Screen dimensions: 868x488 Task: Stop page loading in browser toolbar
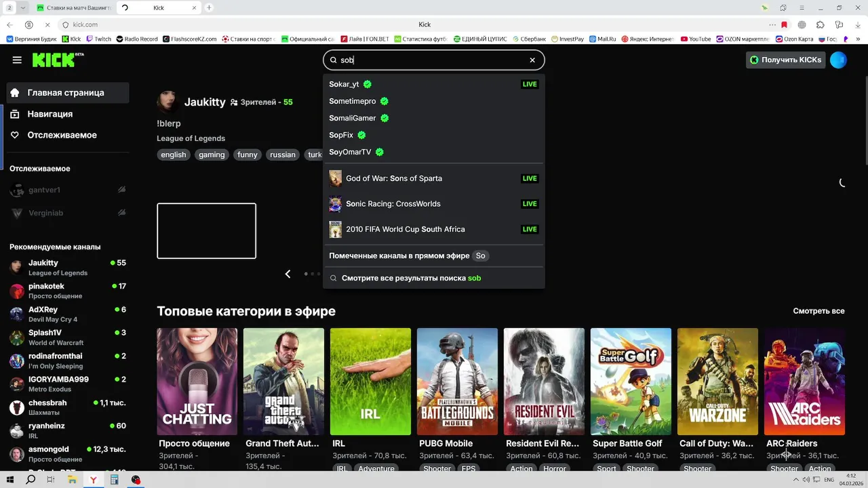pyautogui.click(x=47, y=24)
